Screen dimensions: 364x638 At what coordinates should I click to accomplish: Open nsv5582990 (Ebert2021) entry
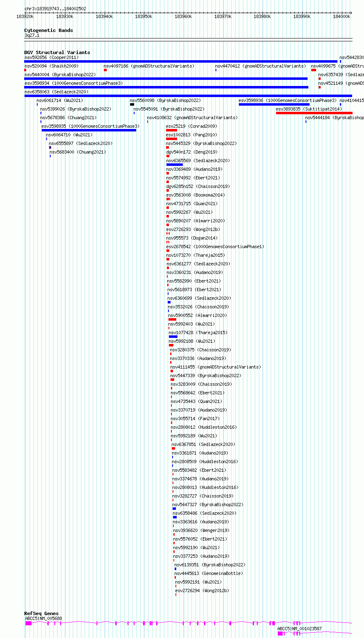coord(194,281)
